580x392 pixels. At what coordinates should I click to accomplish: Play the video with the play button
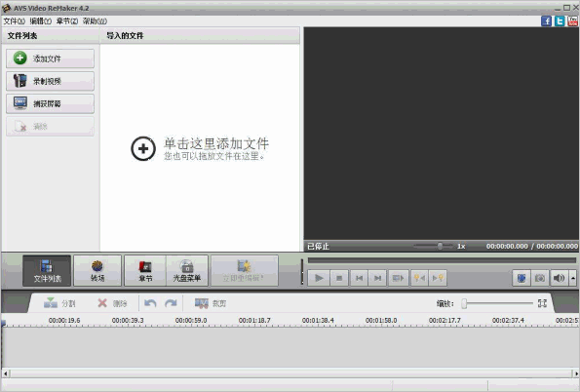[319, 278]
